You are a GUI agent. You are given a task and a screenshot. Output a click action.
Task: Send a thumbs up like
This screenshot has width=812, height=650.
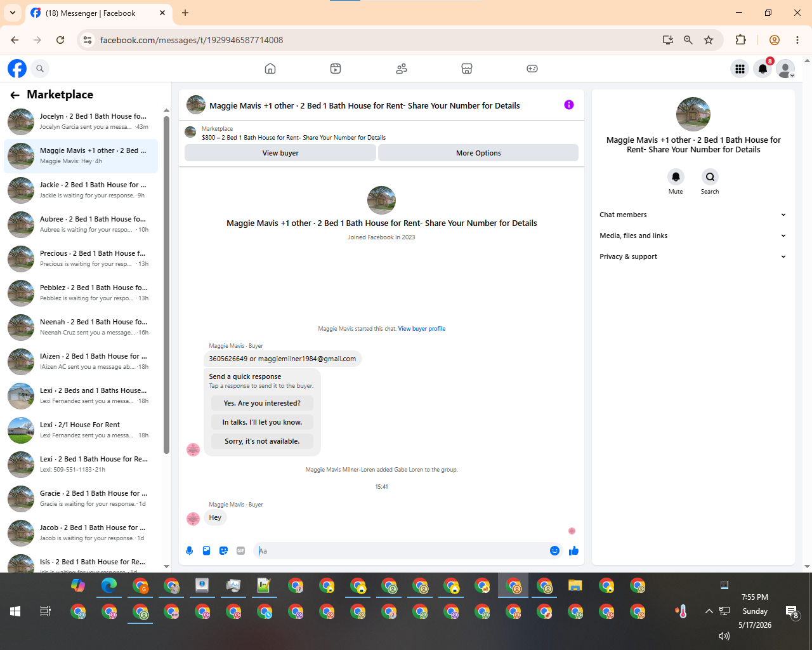574,551
